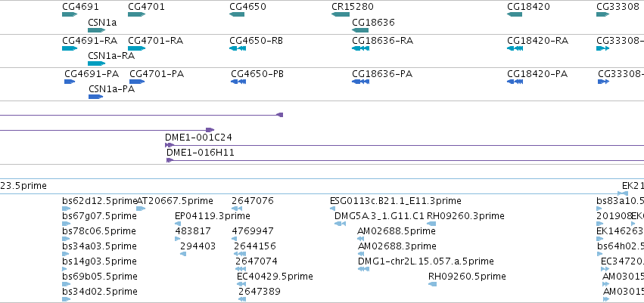The height and width of the screenshot is (303, 644).
Task: Click the AM02688.5prime EST label
Action: click(397, 230)
